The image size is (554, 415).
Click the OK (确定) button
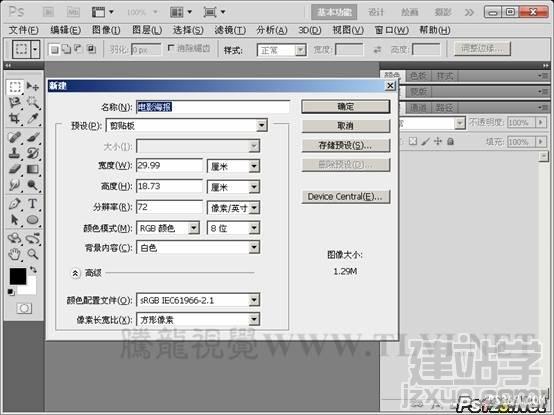point(346,107)
